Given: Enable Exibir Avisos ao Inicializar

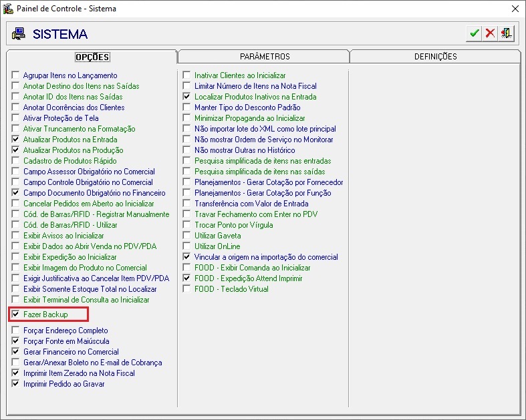Looking at the screenshot, I should tap(15, 236).
